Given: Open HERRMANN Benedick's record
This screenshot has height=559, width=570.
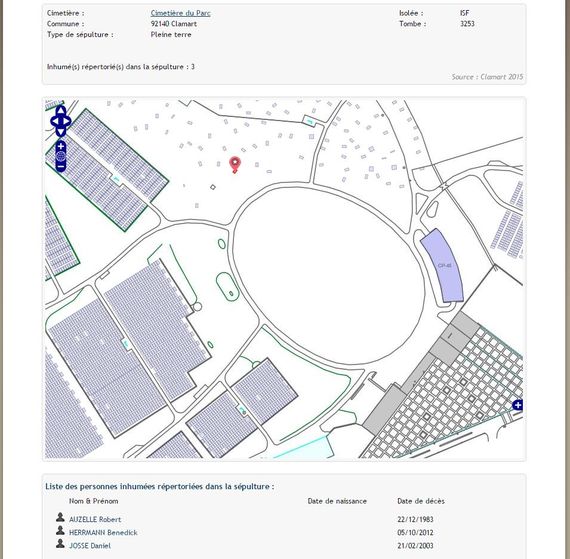Looking at the screenshot, I should [103, 532].
